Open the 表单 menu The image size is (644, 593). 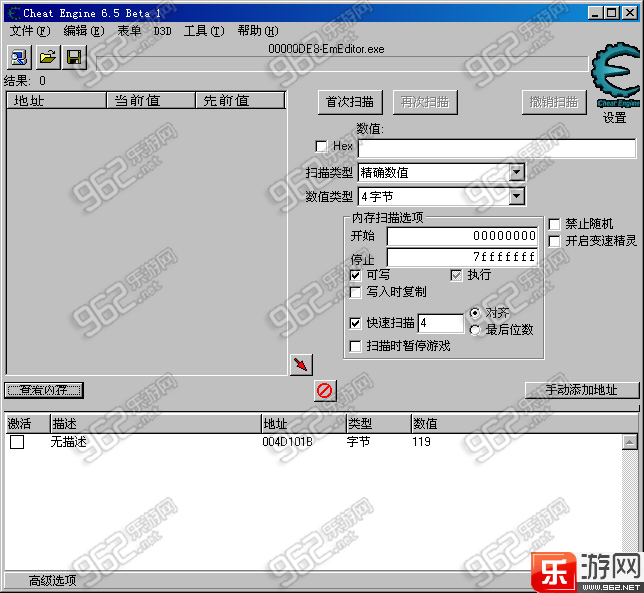pos(129,31)
